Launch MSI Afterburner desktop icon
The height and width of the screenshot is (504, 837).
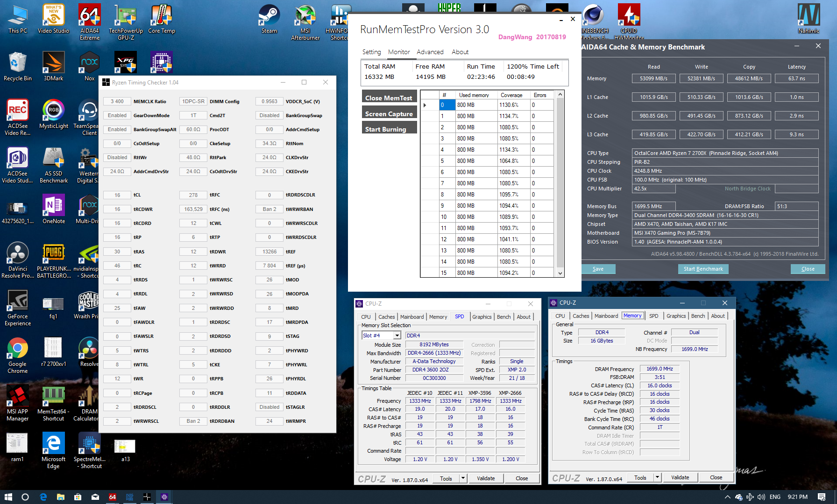[305, 22]
